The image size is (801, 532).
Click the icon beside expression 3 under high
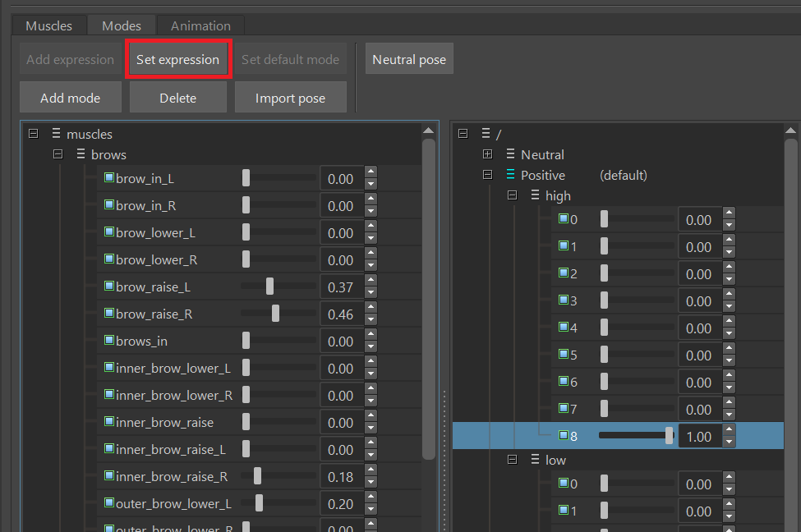(x=564, y=300)
